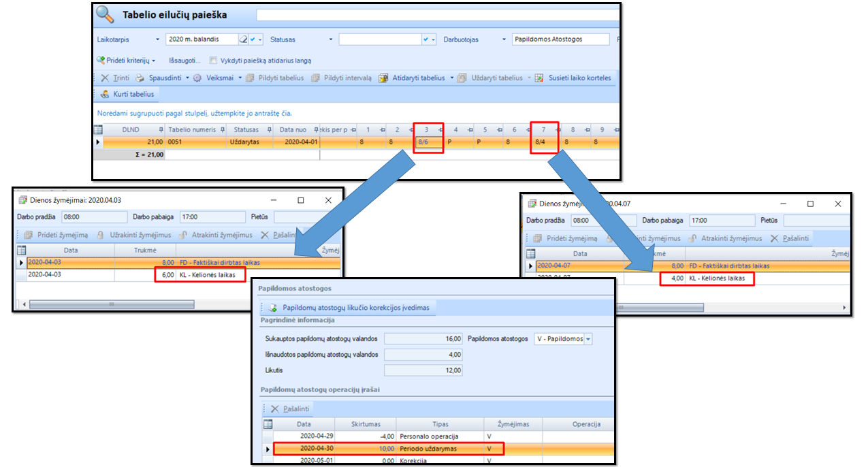Click the Spausdinti printer icon
Viewport: 868px width, 467px height.
pos(140,78)
